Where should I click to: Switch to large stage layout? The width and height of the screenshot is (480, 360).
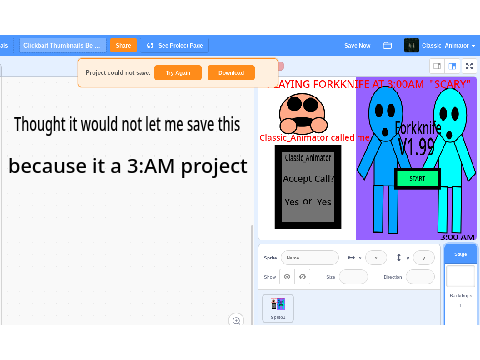coord(452,66)
